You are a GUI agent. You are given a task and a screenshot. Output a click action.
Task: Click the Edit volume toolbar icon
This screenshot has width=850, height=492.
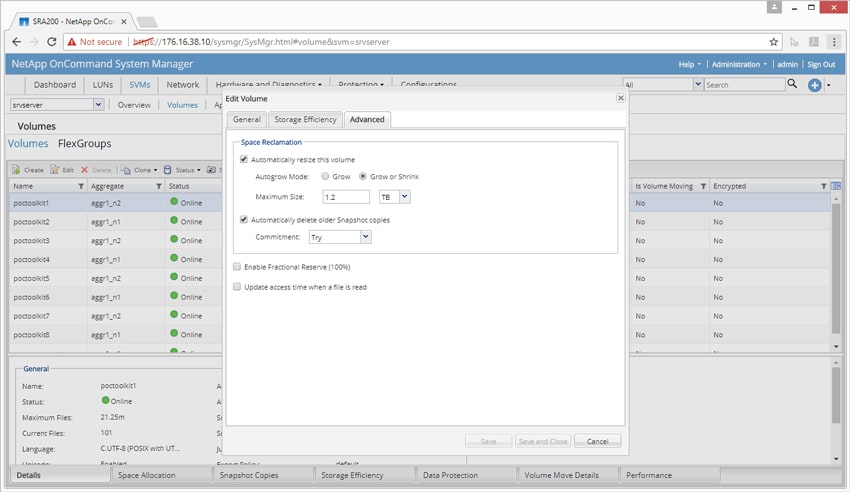point(54,170)
